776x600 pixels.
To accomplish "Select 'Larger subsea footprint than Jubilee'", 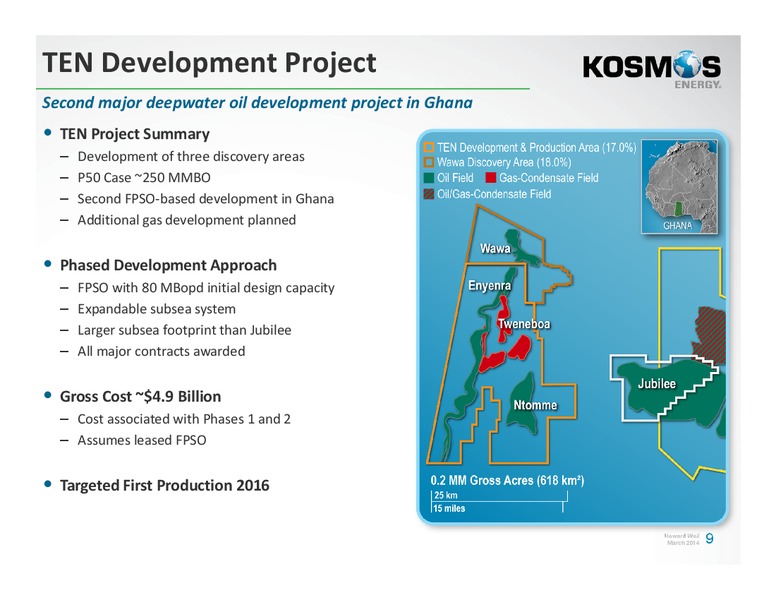I will (184, 330).
